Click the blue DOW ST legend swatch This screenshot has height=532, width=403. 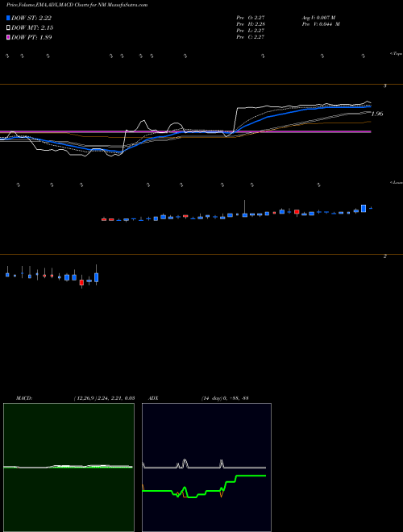click(8, 18)
